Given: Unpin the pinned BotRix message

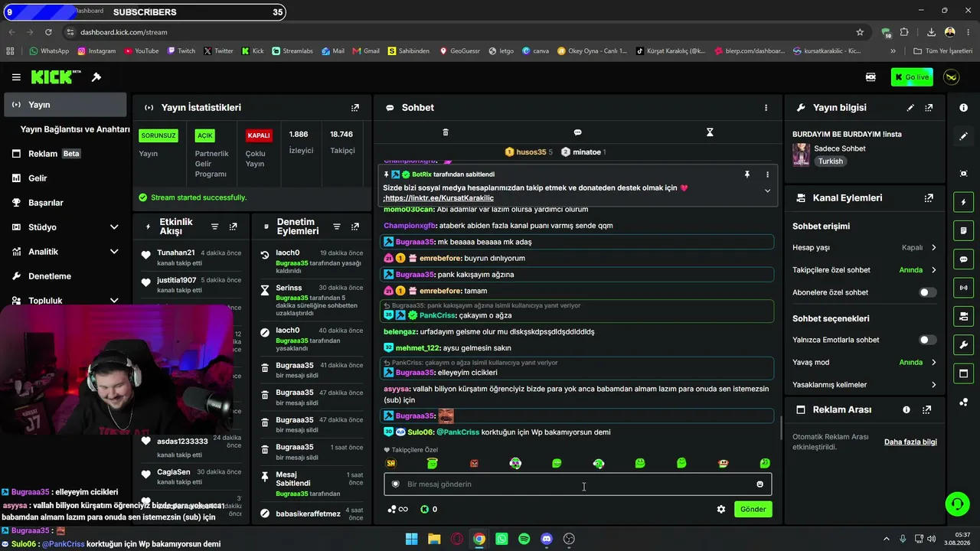Looking at the screenshot, I should pyautogui.click(x=747, y=174).
